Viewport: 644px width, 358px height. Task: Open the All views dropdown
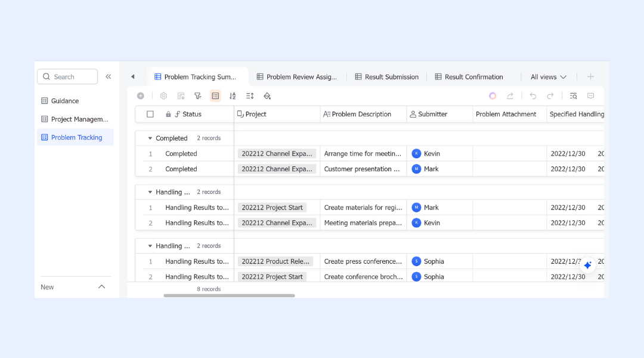click(x=549, y=77)
